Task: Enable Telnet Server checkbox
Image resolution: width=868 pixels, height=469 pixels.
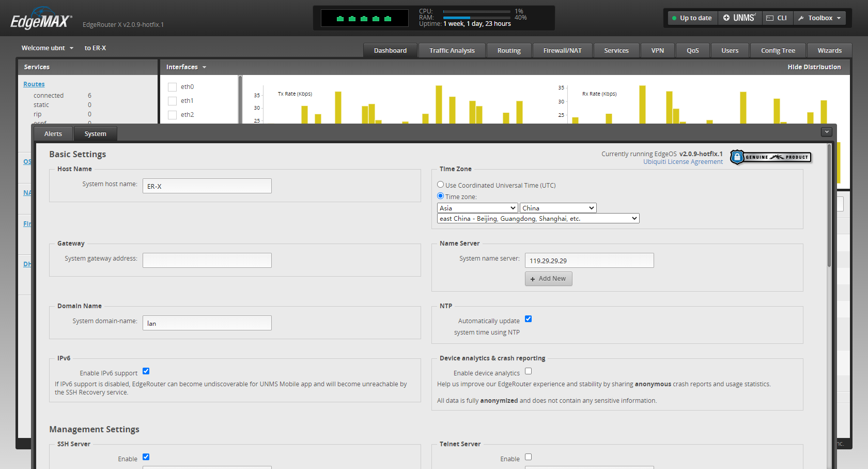Action: (x=528, y=457)
